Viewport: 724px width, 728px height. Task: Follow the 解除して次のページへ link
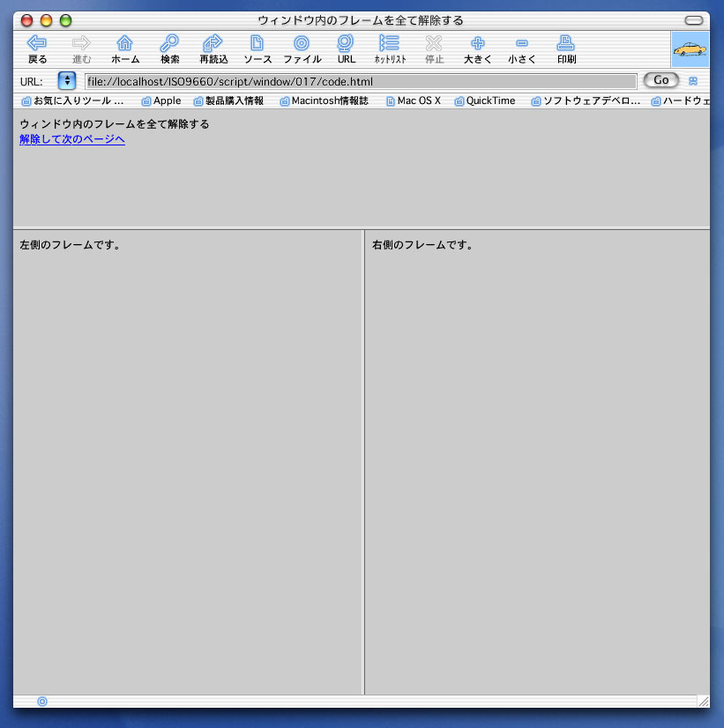tap(72, 139)
